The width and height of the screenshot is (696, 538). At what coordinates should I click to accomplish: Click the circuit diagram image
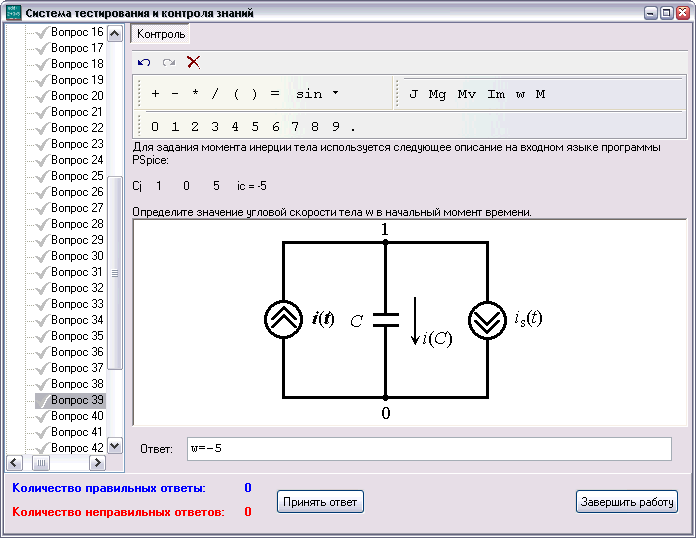(x=409, y=323)
